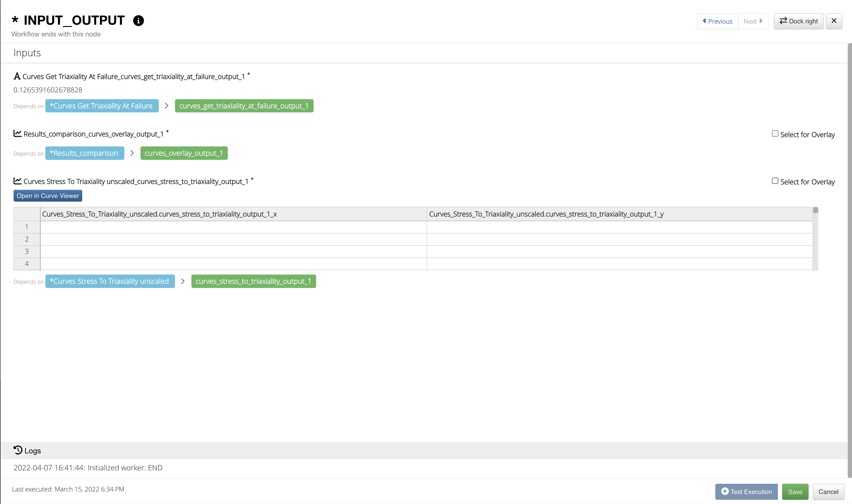852x504 pixels.
Task: Enable Select for Overlay for Results_comparison curve
Action: point(775,134)
